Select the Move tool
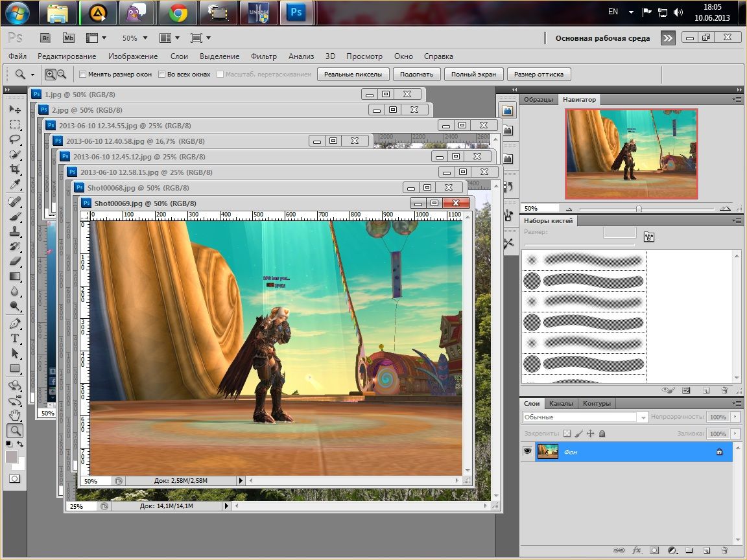 [15, 109]
